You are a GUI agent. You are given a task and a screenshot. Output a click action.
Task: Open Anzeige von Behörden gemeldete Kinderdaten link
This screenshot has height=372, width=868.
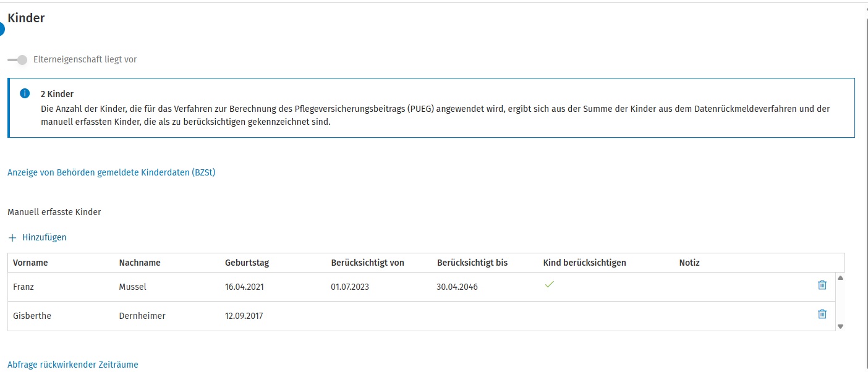pyautogui.click(x=111, y=172)
